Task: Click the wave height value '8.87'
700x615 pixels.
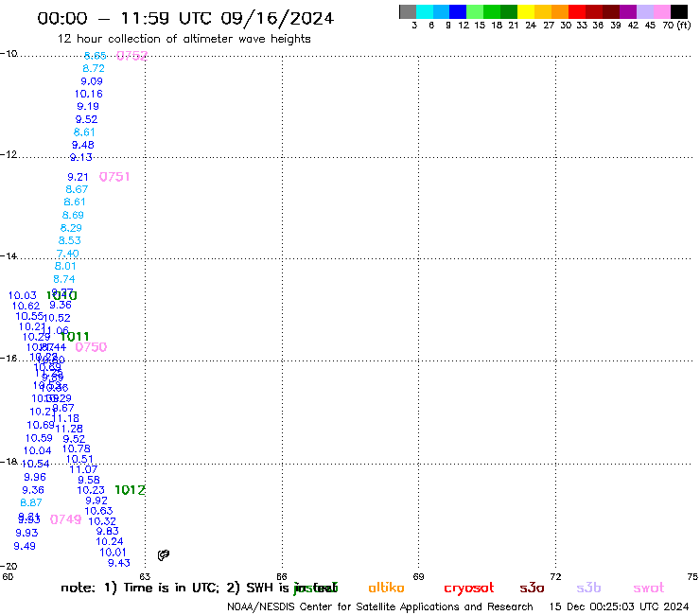Action: click(31, 502)
